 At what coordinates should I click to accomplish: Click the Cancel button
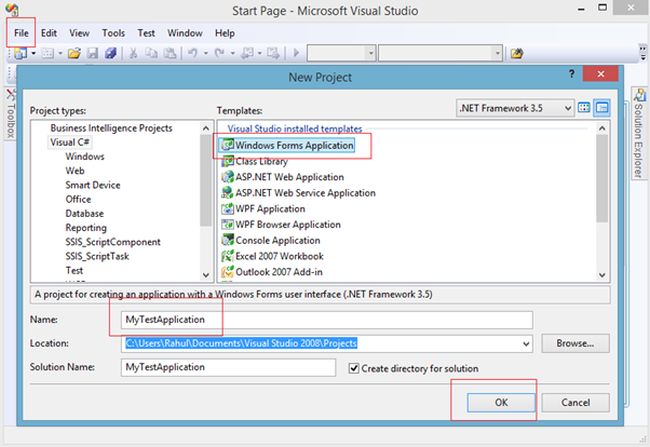click(x=575, y=402)
